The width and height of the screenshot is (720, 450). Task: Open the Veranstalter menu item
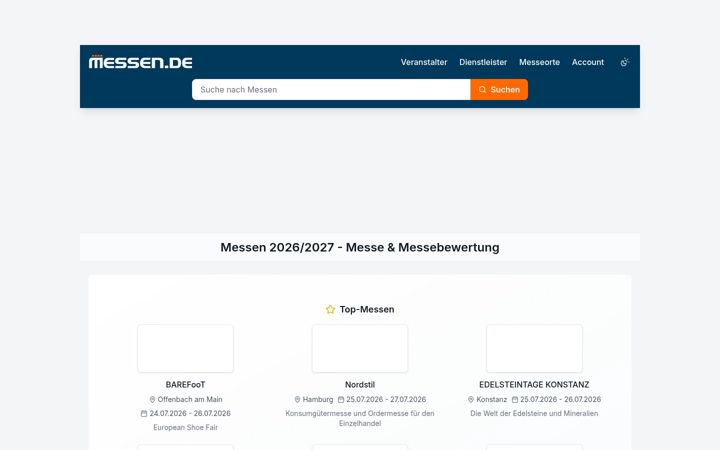424,62
